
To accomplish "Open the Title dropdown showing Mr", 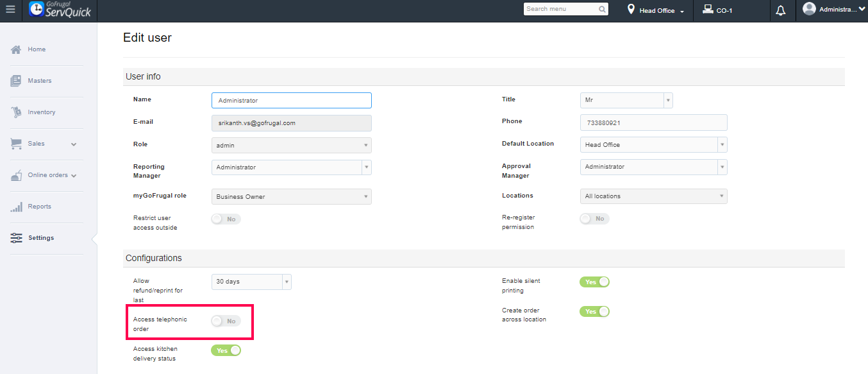I will point(626,101).
